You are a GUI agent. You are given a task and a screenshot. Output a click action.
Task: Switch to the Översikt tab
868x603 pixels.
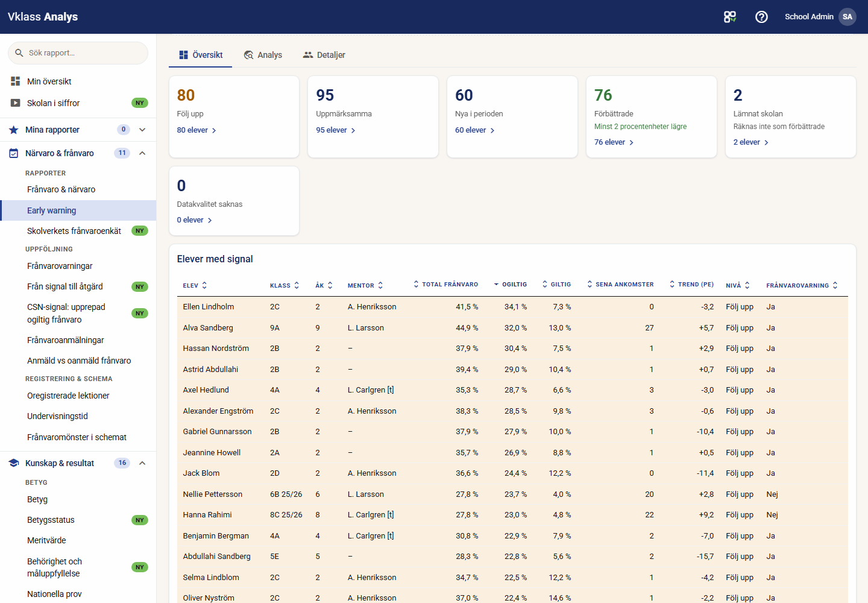click(201, 55)
